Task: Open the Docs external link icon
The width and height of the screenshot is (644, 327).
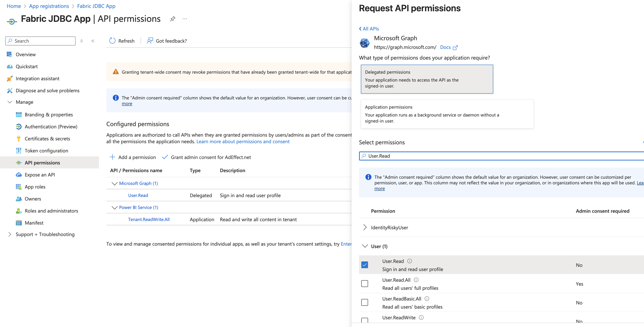Action: 455,47
